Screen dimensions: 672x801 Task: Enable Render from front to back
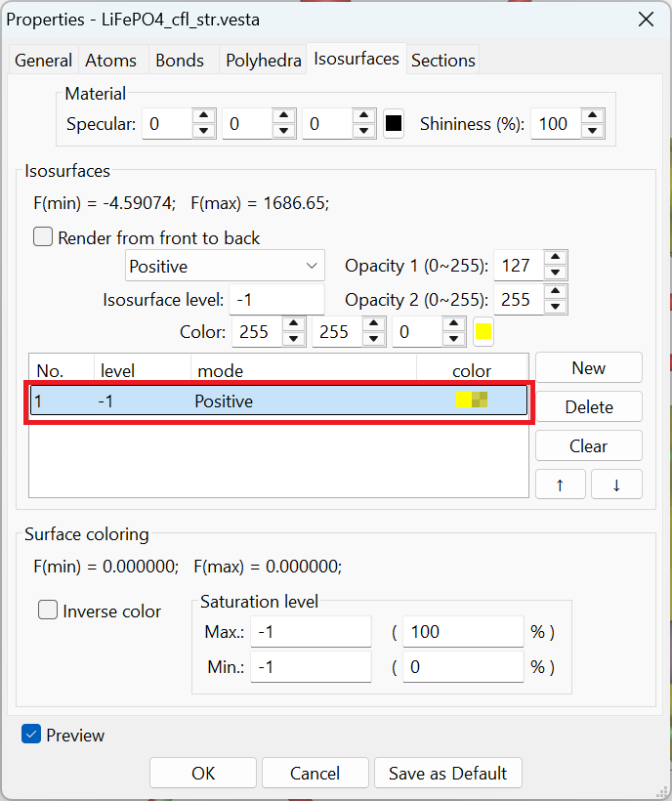coord(44,237)
